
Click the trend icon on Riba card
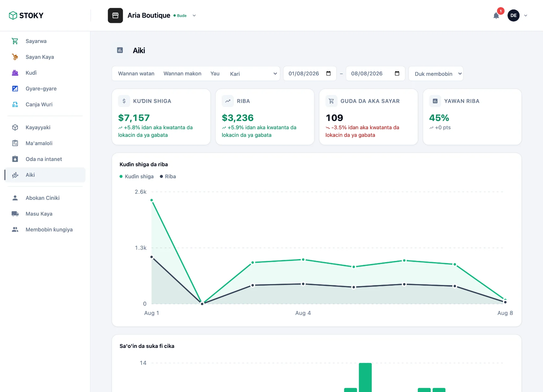(x=228, y=101)
